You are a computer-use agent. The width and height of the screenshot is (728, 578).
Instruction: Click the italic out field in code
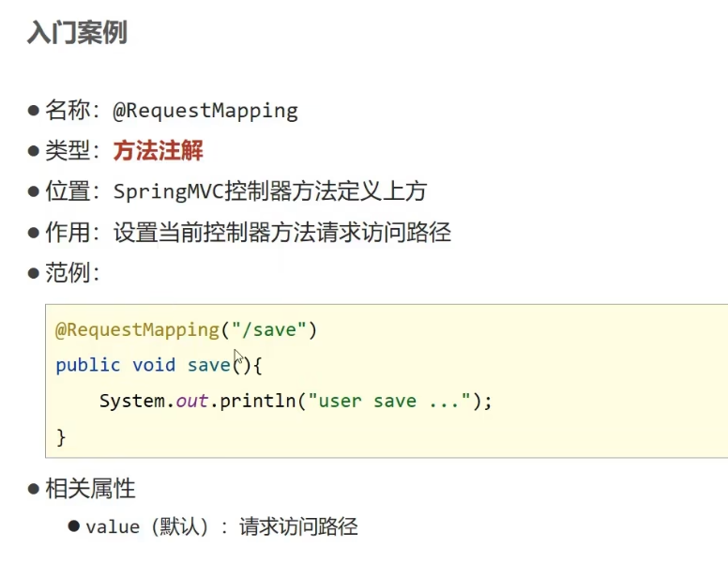pos(191,401)
